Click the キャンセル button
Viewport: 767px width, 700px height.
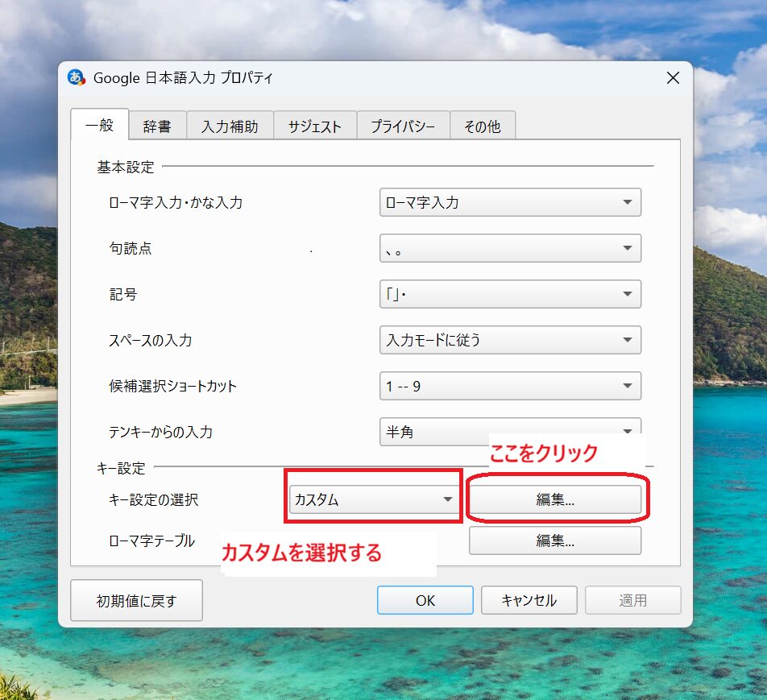tap(529, 600)
